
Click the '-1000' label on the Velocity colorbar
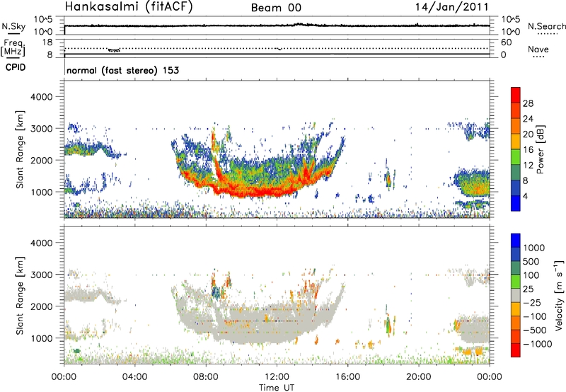coord(537,344)
